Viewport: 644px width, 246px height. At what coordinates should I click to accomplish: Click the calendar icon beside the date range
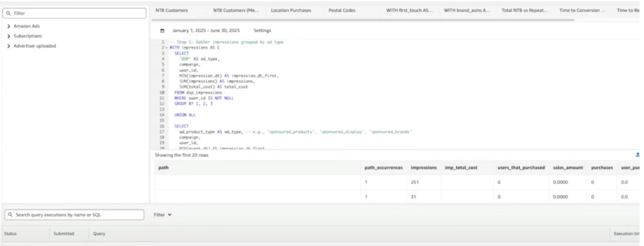point(162,31)
